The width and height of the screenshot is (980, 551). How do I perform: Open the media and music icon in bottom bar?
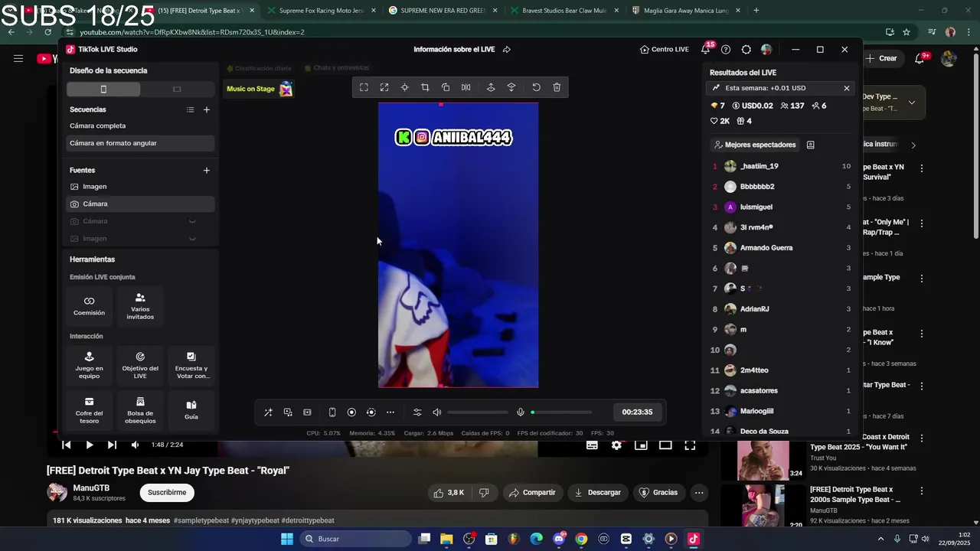click(x=288, y=412)
